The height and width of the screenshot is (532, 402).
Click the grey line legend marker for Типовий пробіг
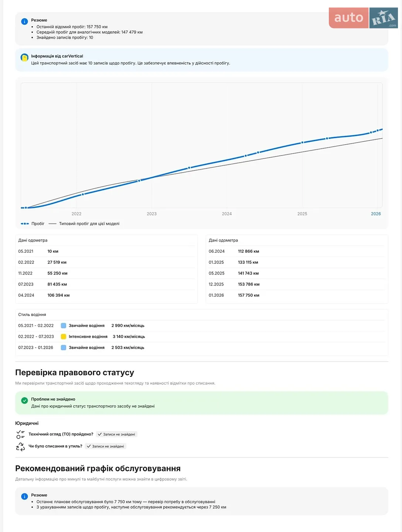(52, 224)
